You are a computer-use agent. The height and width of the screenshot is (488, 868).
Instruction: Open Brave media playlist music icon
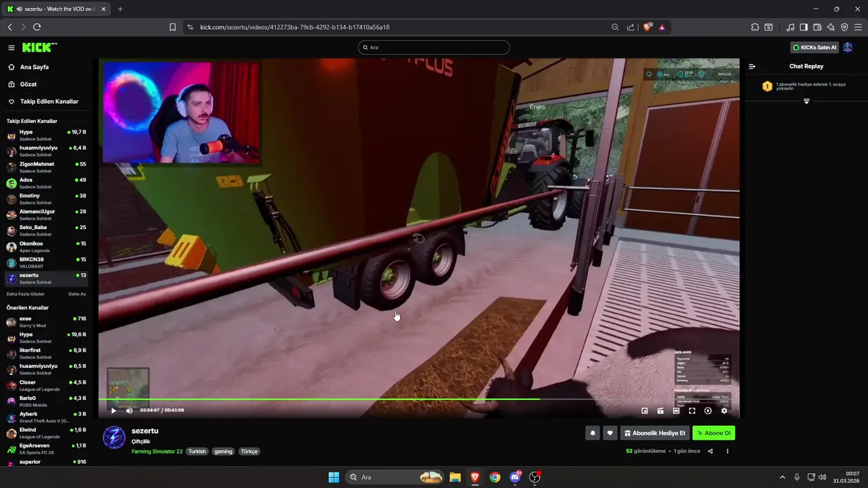[790, 27]
